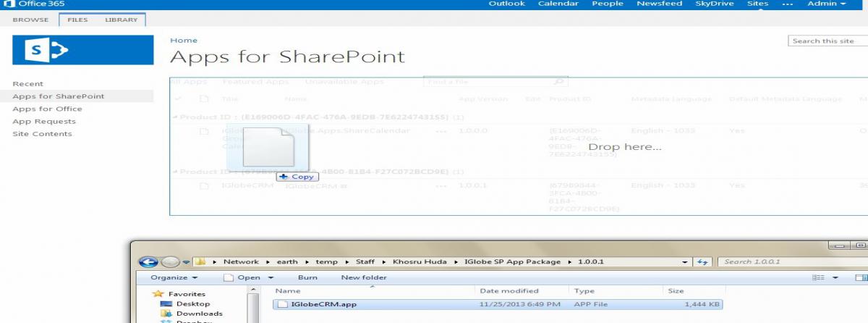Viewport: 868px width, 323px height.
Task: Click the 1.0.0.1 breadcrumb segment
Action: pos(591,261)
